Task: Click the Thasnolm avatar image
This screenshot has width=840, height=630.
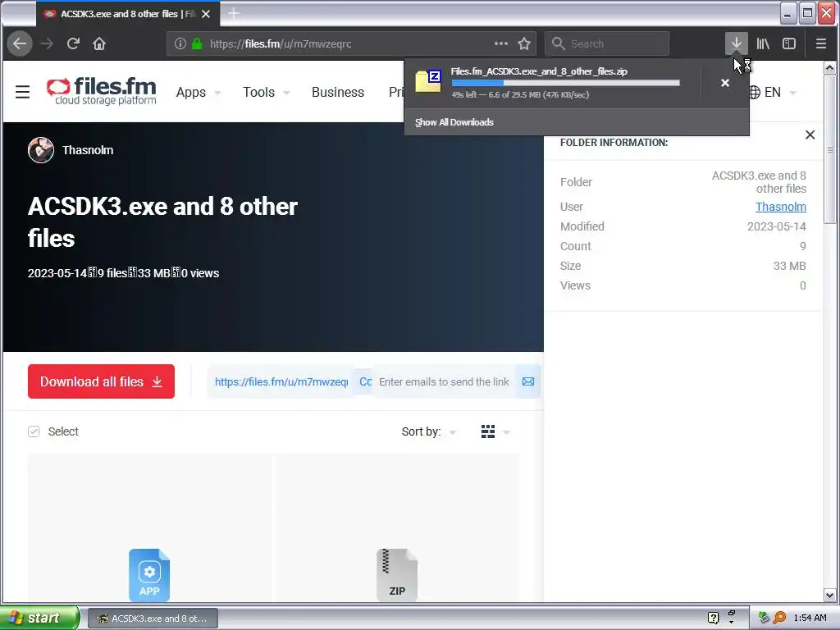Action: click(x=41, y=150)
